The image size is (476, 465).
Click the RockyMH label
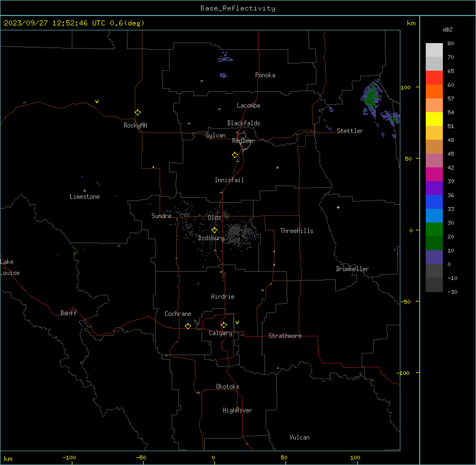(x=135, y=125)
